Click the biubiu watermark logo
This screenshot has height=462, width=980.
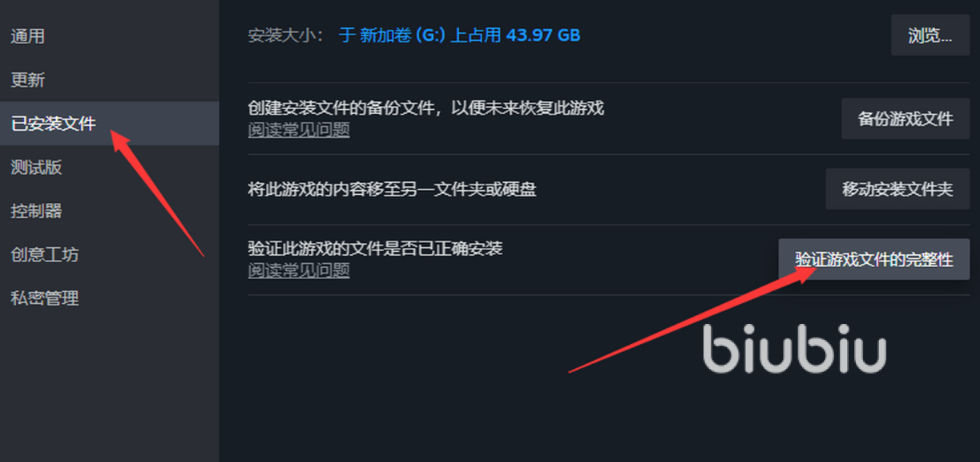[795, 349]
